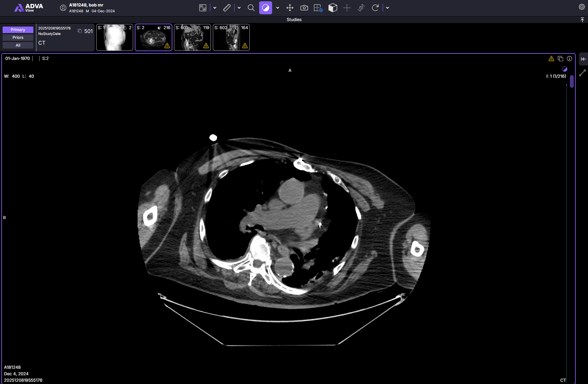The width and height of the screenshot is (588, 384).
Task: Select the pan move tool
Action: click(x=290, y=8)
